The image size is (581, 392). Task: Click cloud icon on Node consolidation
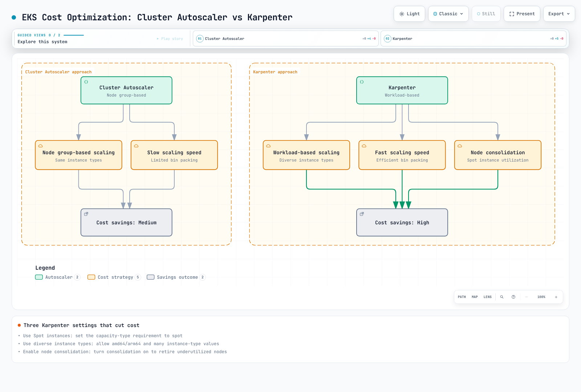pyautogui.click(x=460, y=146)
